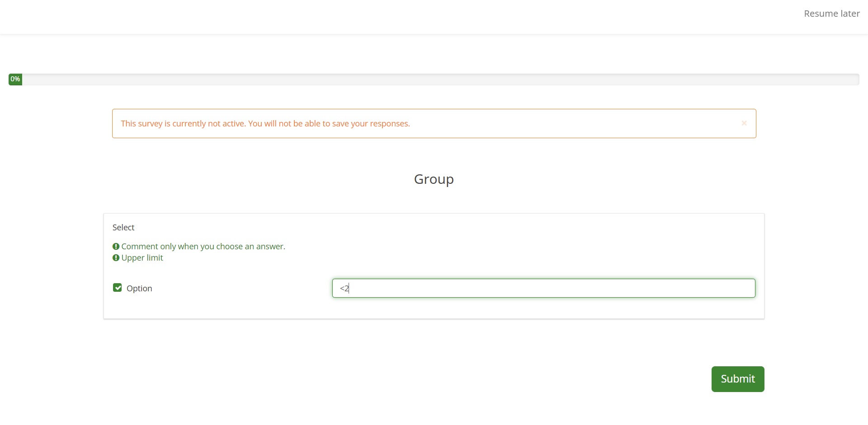This screenshot has width=868, height=425.
Task: Click info icon beside 'Upper limit'
Action: 116,258
